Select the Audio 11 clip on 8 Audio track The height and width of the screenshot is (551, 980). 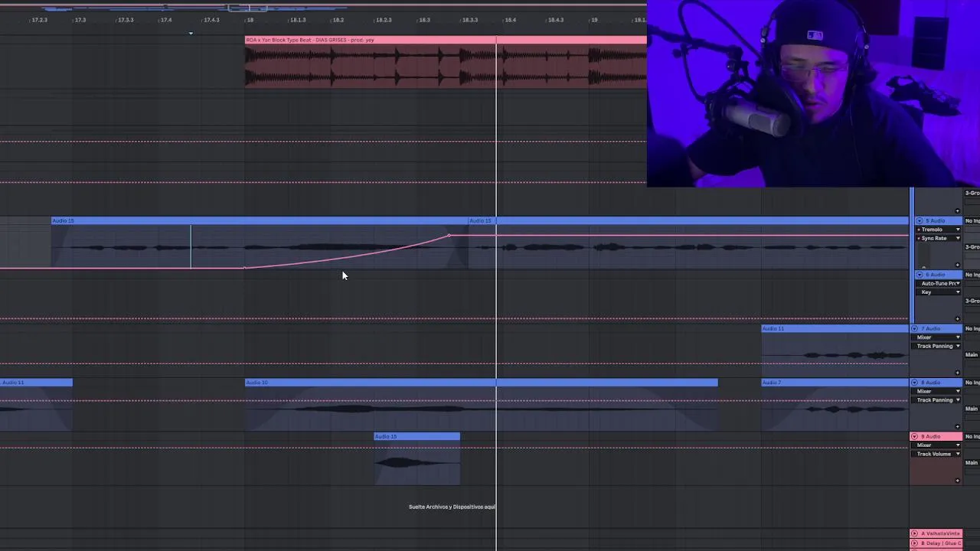36,382
